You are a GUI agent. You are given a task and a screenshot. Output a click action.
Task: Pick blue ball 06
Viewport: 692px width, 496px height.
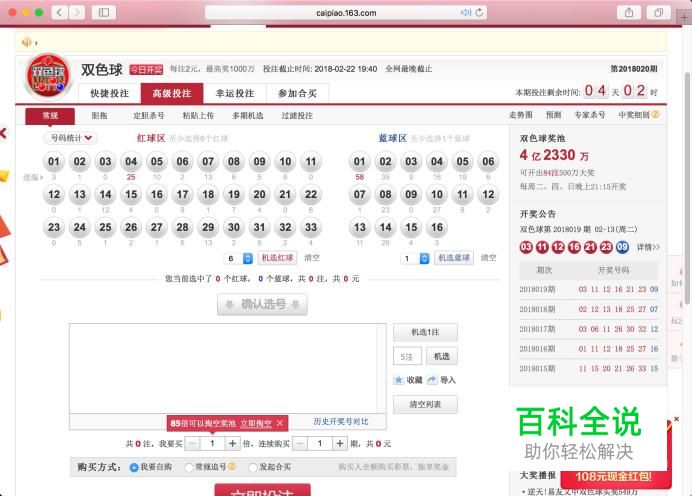488,162
